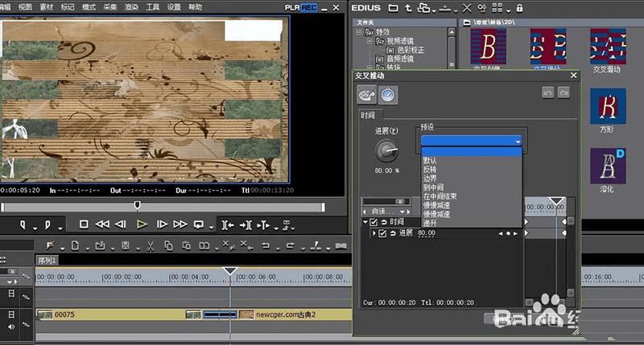Click the lock icon in EDIUS bin toolbar
This screenshot has width=644, height=345.
(x=518, y=8)
